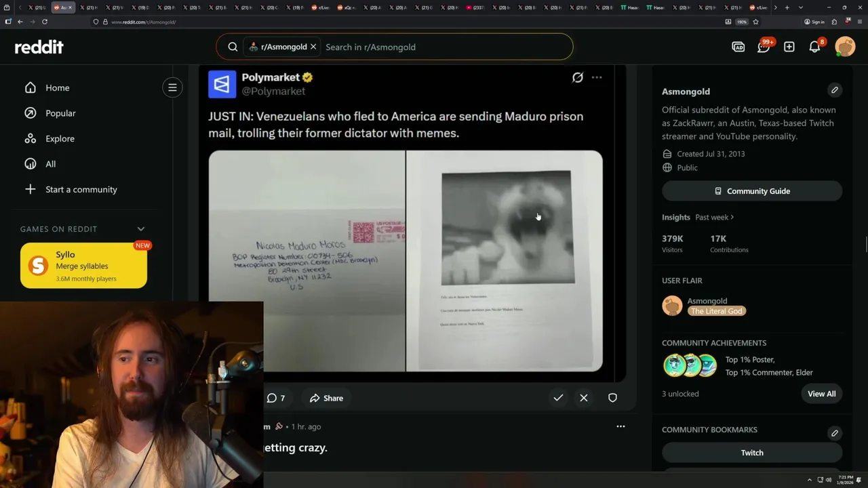Image resolution: width=868 pixels, height=488 pixels.
Task: Open the Community Guide
Action: tap(752, 191)
